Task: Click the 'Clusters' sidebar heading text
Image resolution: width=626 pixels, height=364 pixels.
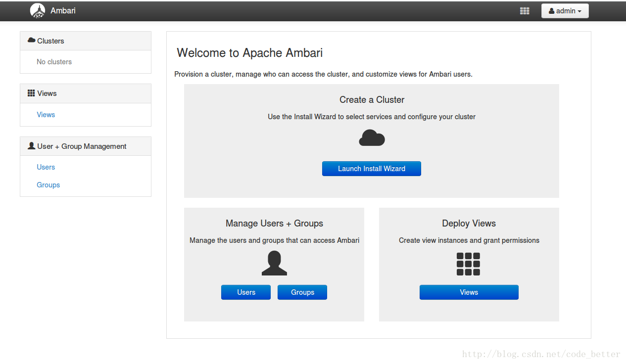Action: click(50, 41)
